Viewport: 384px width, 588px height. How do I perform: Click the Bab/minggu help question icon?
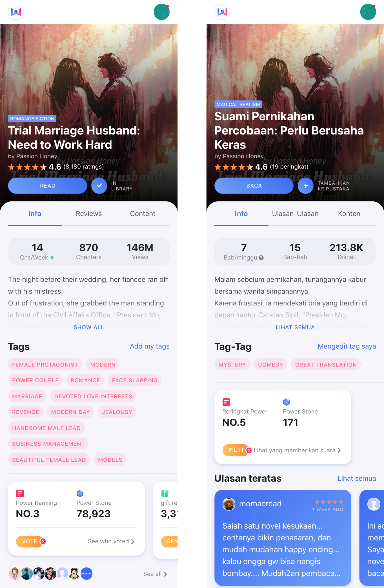pyautogui.click(x=261, y=258)
